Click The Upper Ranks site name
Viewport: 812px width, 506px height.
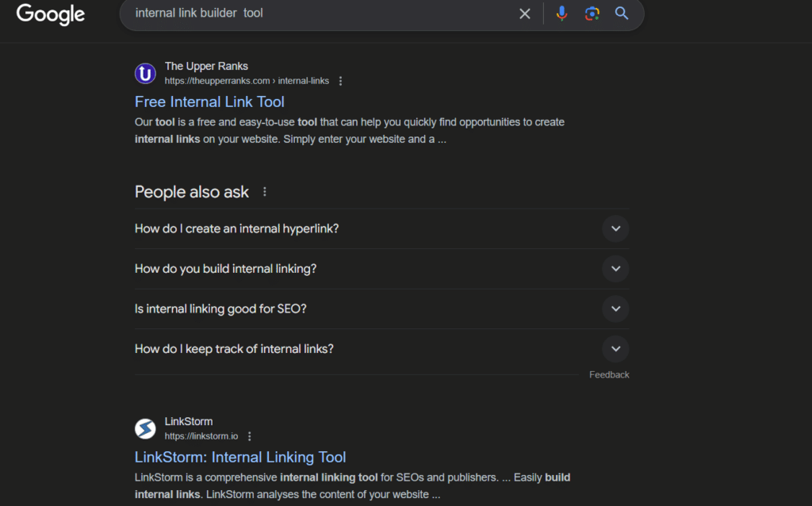pos(206,66)
